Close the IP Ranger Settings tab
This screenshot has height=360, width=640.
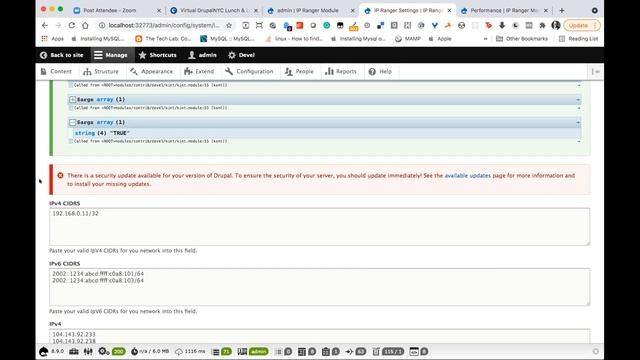pos(449,10)
